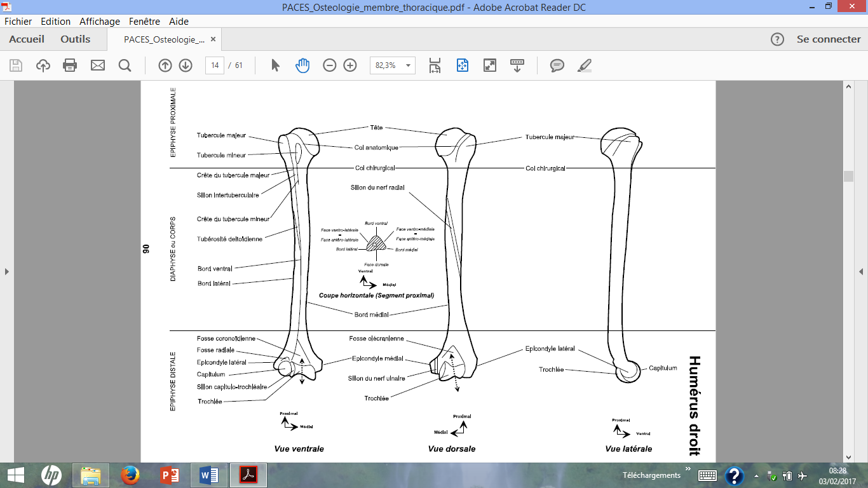Toggle fit one full page view
This screenshot has height=488, width=868.
[x=462, y=65]
